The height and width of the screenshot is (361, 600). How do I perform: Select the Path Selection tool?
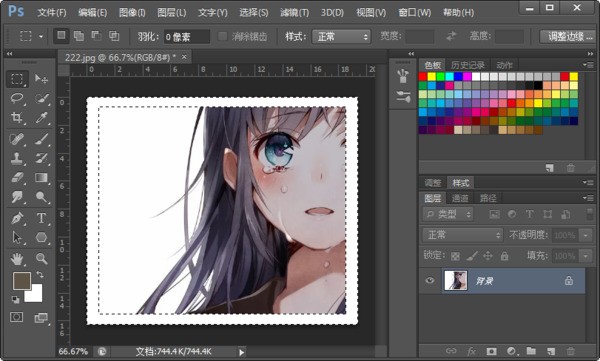[17, 238]
